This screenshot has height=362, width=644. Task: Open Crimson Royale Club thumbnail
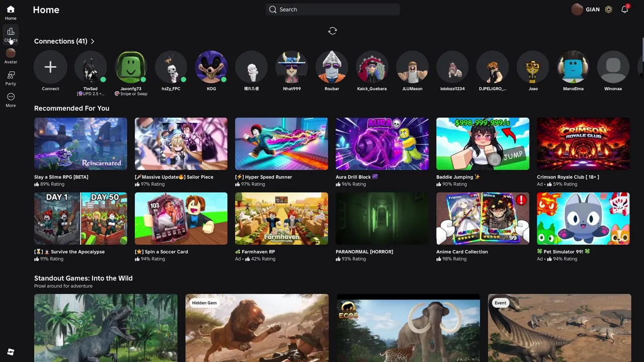tap(583, 144)
